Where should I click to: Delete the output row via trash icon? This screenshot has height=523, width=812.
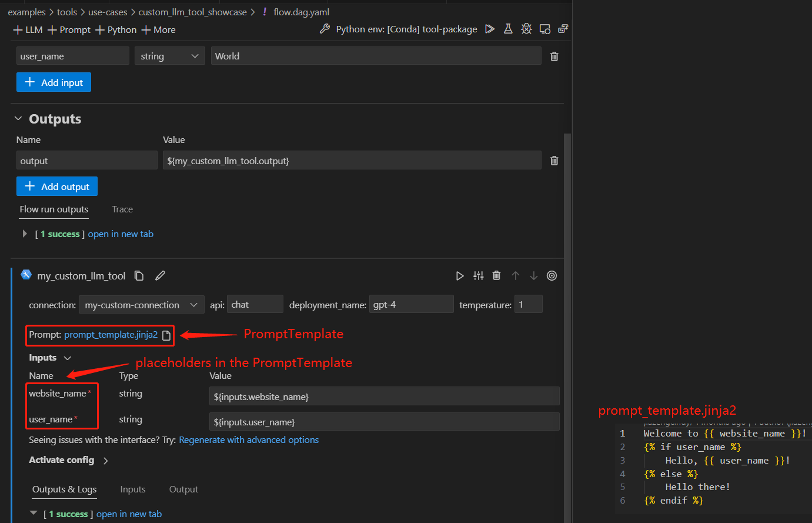tap(554, 161)
